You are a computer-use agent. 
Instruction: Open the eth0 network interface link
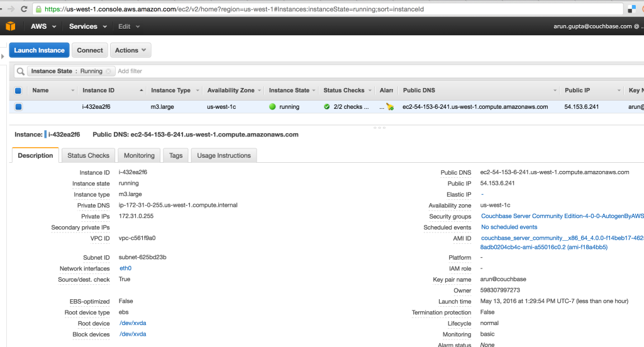pos(126,268)
